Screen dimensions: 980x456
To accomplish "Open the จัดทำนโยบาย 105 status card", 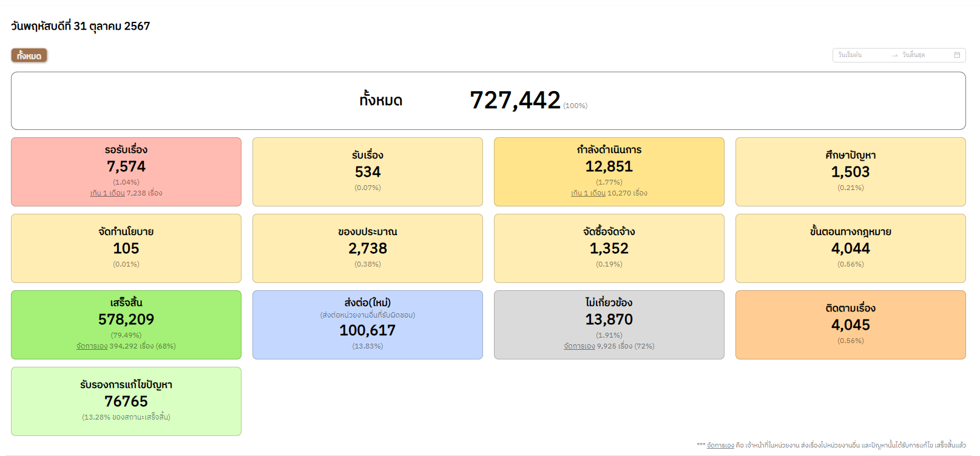I will tap(126, 248).
